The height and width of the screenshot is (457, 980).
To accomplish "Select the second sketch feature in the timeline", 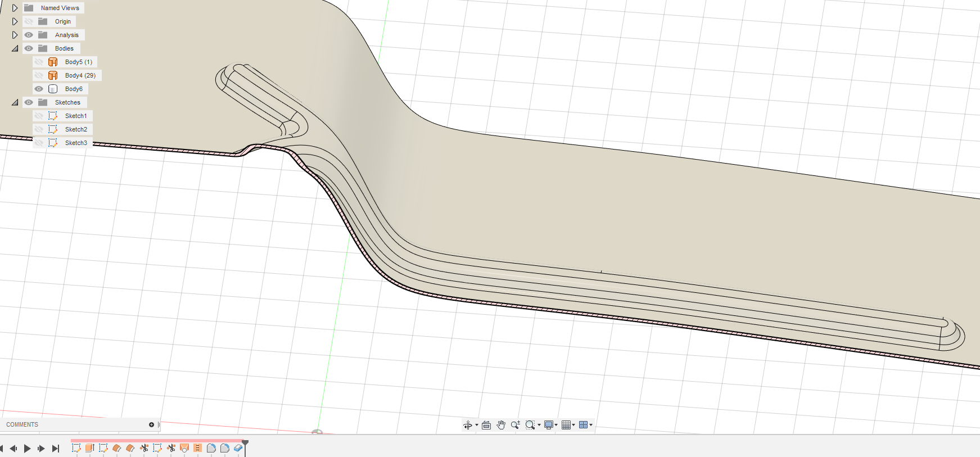I will click(103, 448).
